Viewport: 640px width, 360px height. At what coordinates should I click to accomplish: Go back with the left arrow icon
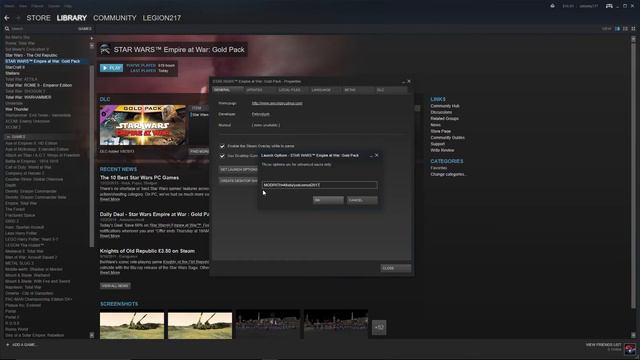pyautogui.click(x=7, y=18)
